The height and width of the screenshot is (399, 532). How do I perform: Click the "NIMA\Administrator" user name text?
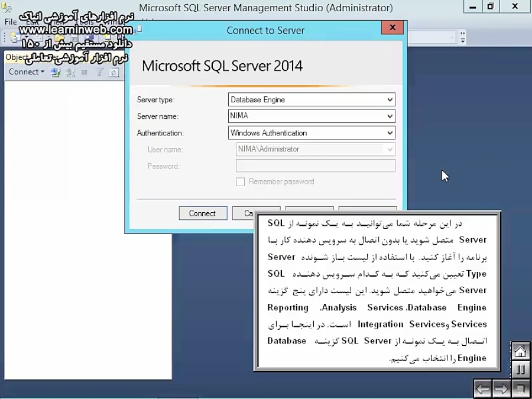pyautogui.click(x=269, y=150)
